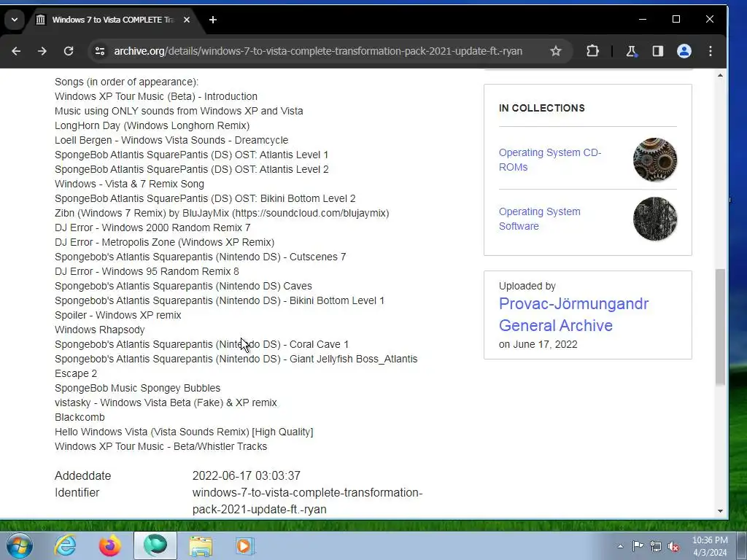The image size is (747, 560).
Task: Select the active browser taskbar button
Action: pyautogui.click(x=155, y=545)
